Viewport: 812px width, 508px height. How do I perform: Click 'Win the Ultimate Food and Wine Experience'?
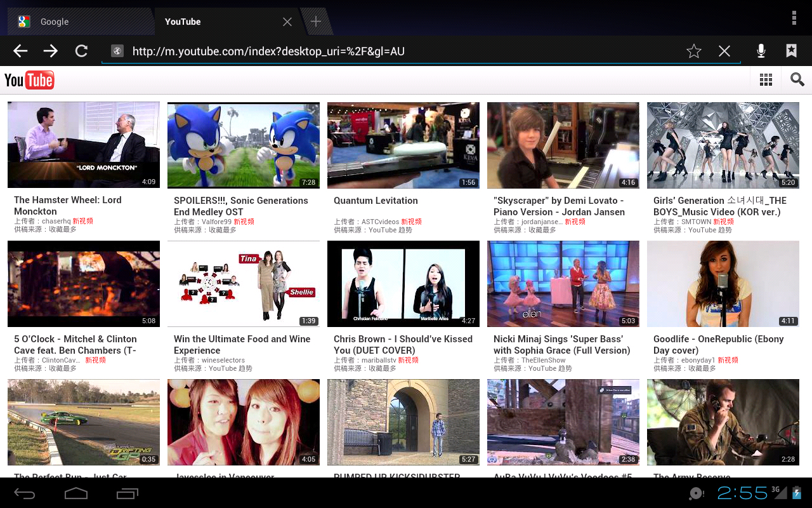coord(242,345)
